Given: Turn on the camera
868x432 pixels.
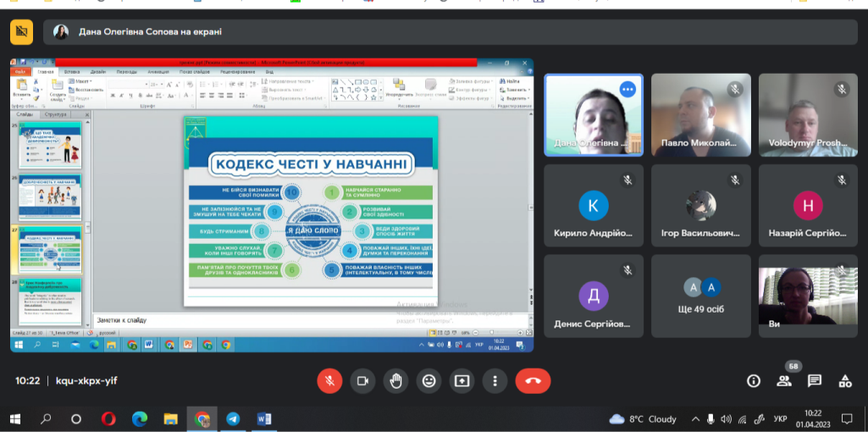Looking at the screenshot, I should (362, 380).
